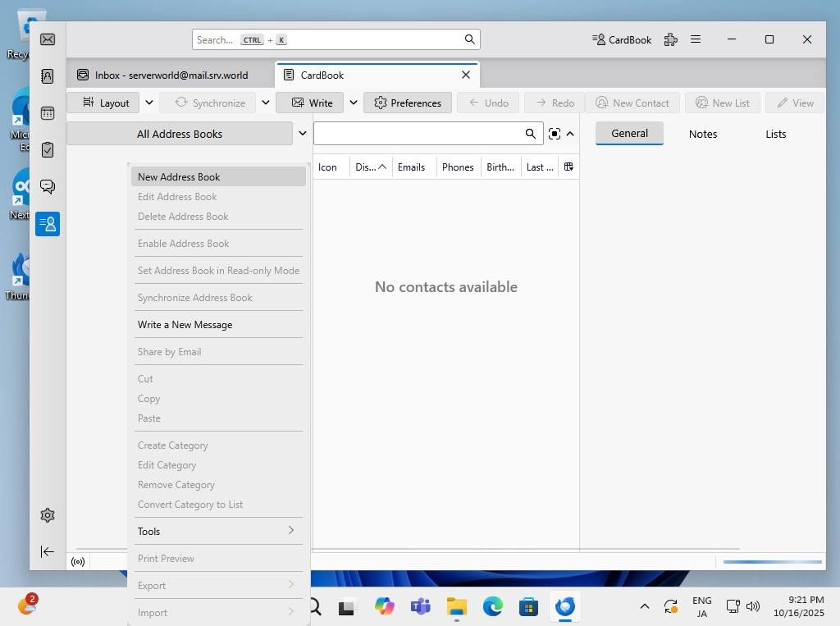840x626 pixels.
Task: Collapse the spaces toolbar arrow icon
Action: pos(48,551)
